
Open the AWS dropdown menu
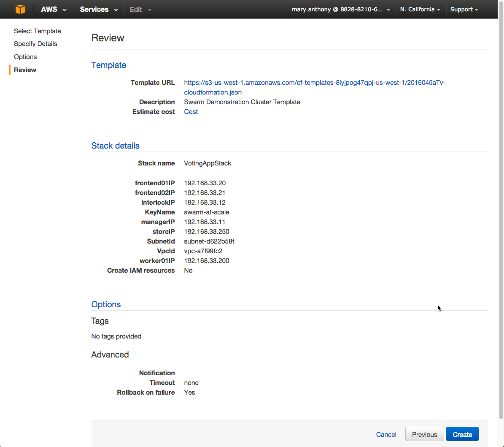[x=54, y=9]
